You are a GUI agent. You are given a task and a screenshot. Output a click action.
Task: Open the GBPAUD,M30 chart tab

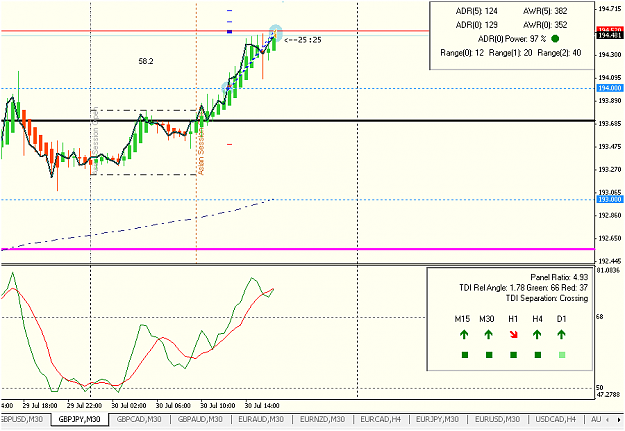[x=200, y=419]
